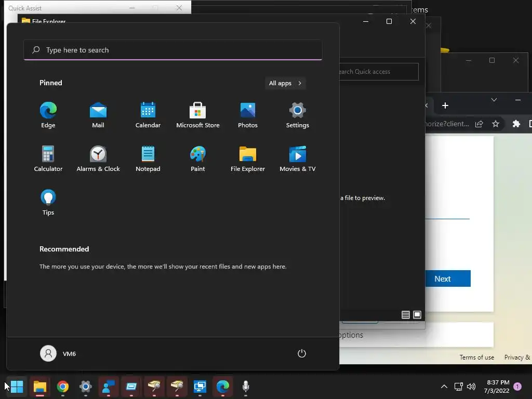Open File Explorer from the taskbar
The image size is (532, 399).
39,387
